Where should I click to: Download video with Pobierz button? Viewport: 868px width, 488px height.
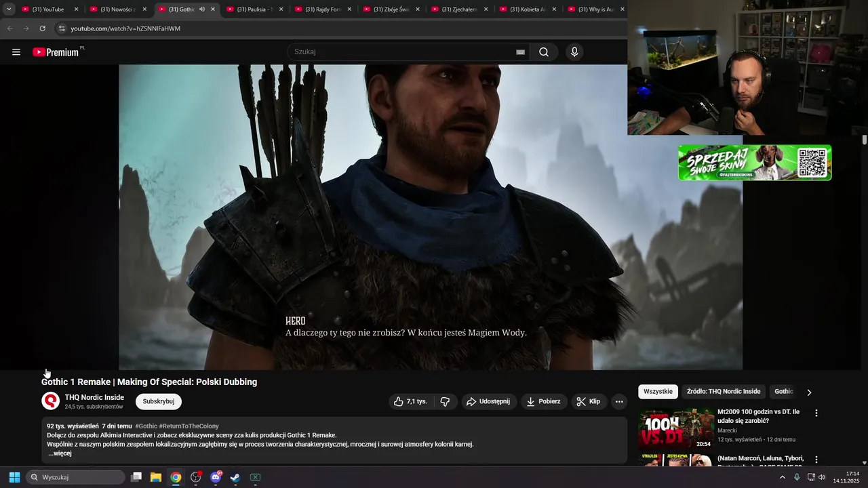tap(544, 401)
